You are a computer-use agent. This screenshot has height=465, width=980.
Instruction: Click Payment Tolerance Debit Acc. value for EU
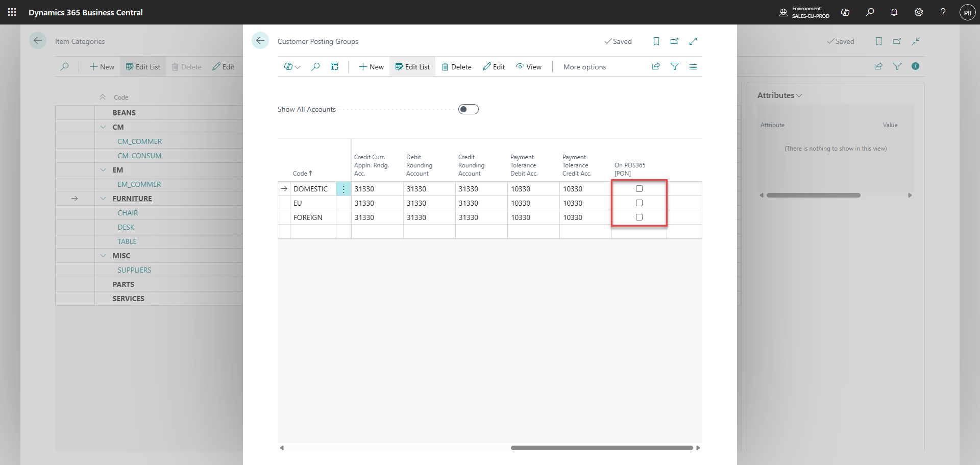(533, 203)
